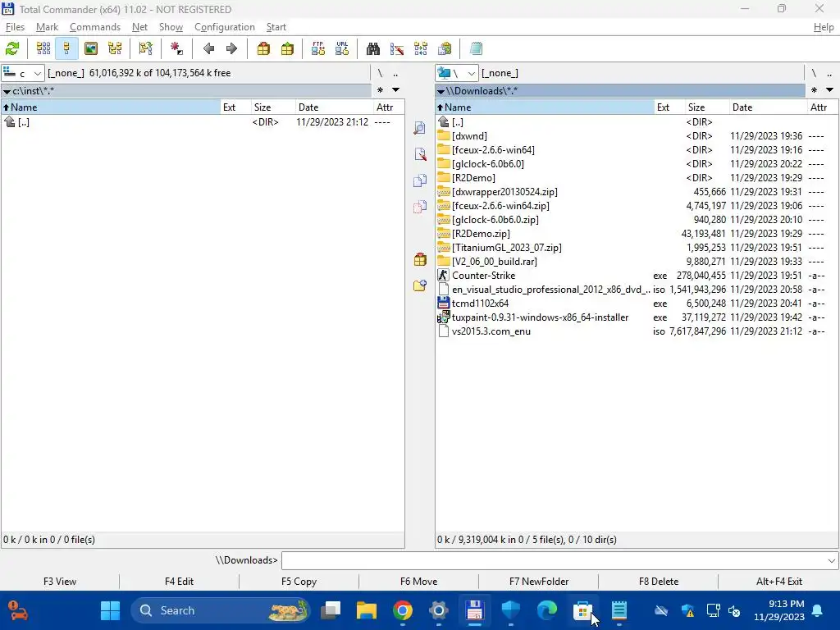Open the Start menu item in menubar
This screenshot has width=840, height=630.
click(x=276, y=27)
